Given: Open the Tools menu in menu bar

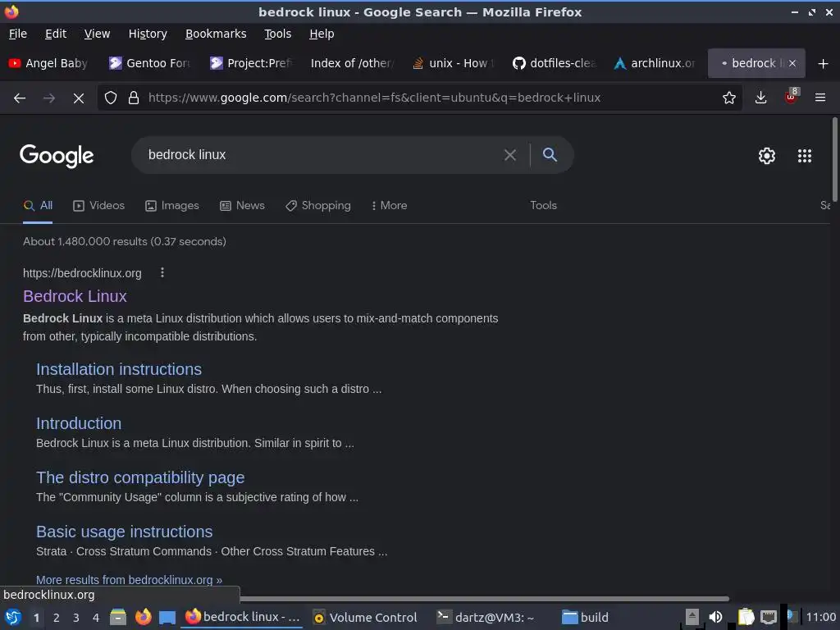Looking at the screenshot, I should [x=277, y=34].
